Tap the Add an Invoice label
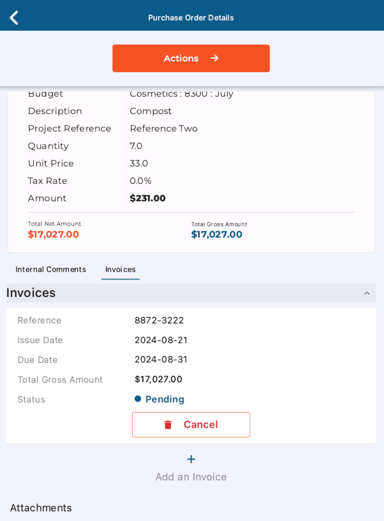The height and width of the screenshot is (521, 384). [191, 477]
